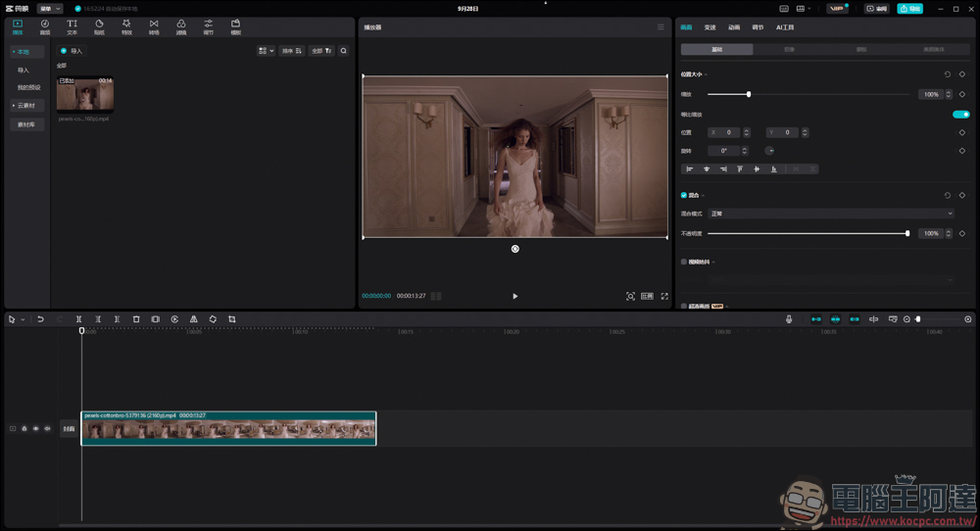Click the Delete trash icon in timeline toolbar
Viewport: 980px width, 531px height.
point(136,319)
